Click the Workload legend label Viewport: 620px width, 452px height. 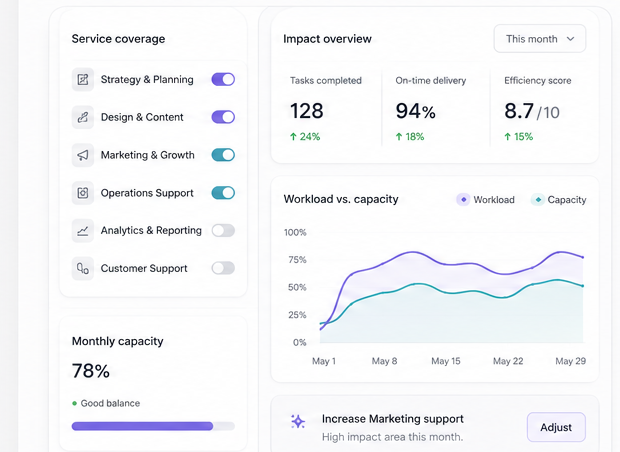[x=494, y=200]
